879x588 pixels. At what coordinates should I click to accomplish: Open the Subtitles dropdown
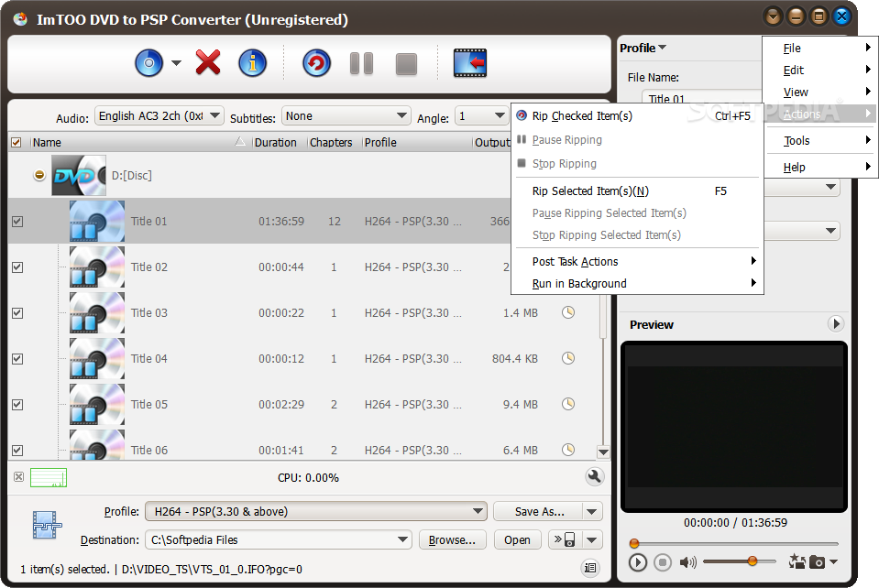pos(346,116)
